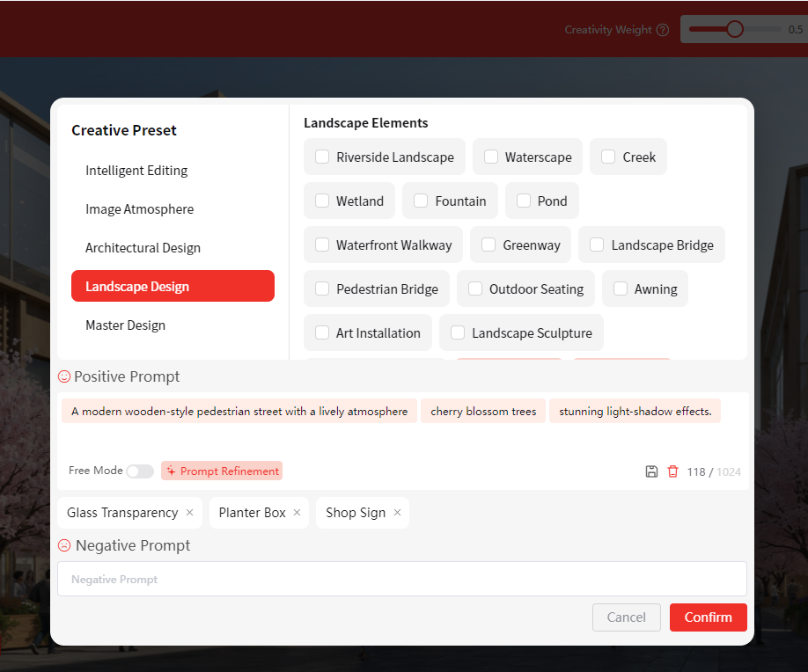Open the Architectural Design preset
Screen dimensions: 808x672
[x=143, y=248]
